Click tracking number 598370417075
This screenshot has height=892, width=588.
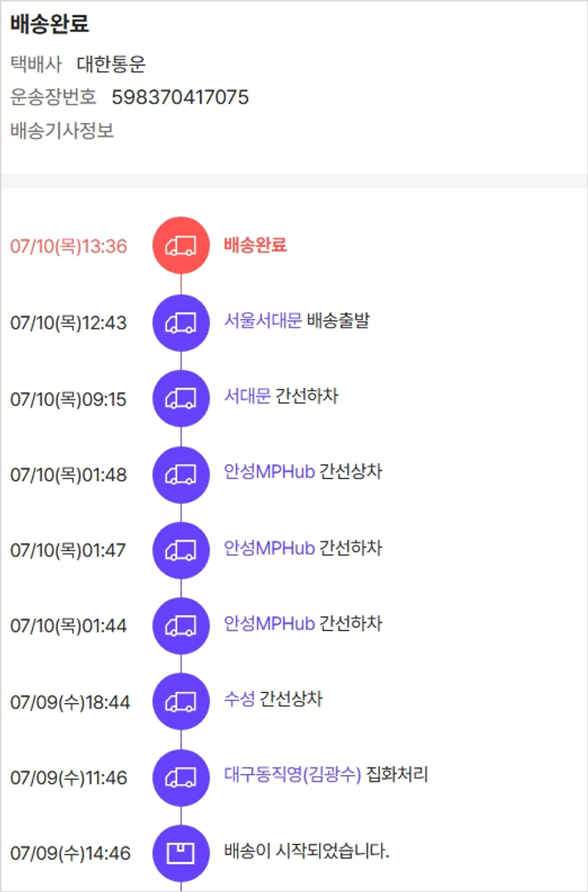[x=180, y=97]
